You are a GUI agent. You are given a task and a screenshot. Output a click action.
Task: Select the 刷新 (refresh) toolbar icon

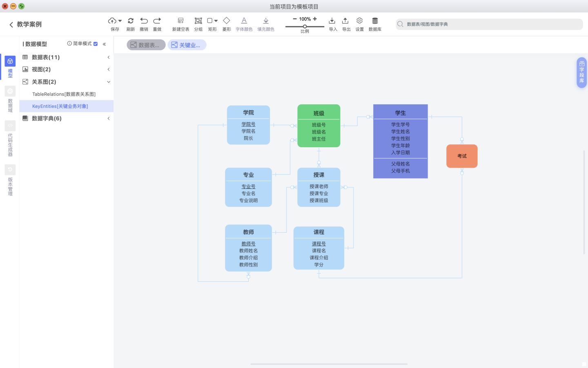131,20
